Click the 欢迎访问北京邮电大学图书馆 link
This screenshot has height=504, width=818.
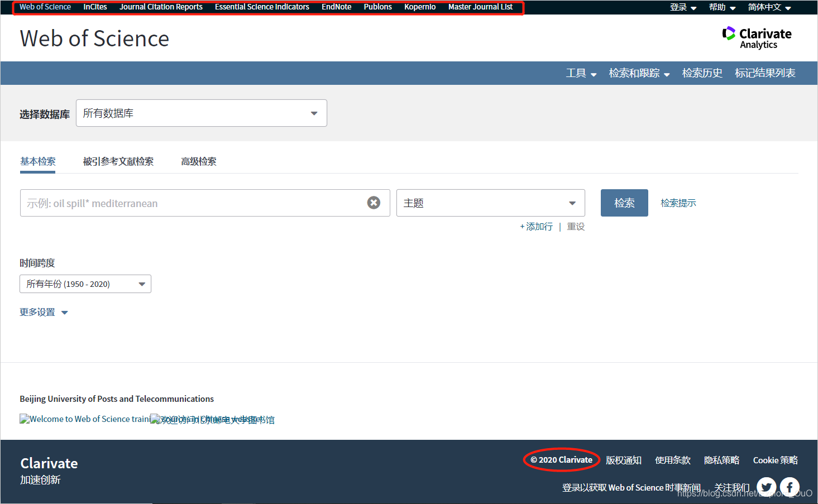point(213,419)
